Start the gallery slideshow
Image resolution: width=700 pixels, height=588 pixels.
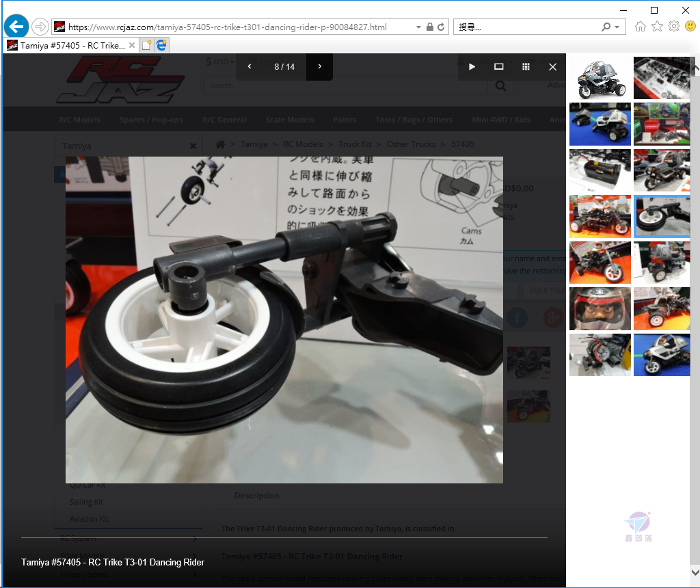[x=472, y=66]
